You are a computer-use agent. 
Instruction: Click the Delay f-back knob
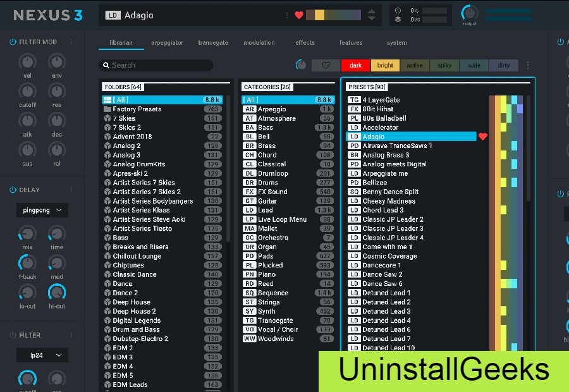(x=27, y=263)
